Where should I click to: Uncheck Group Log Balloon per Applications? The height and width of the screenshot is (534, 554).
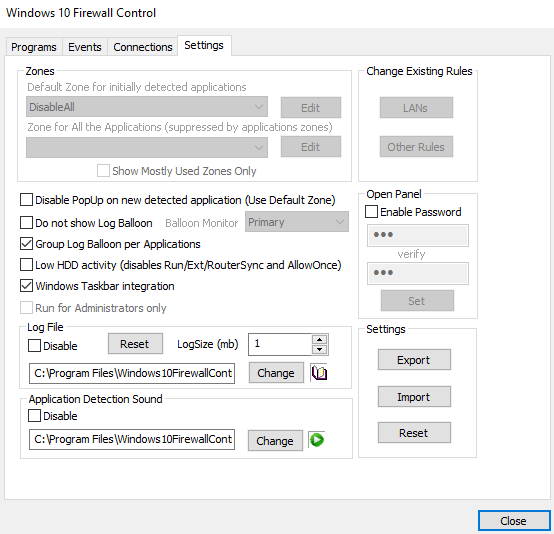pos(26,244)
